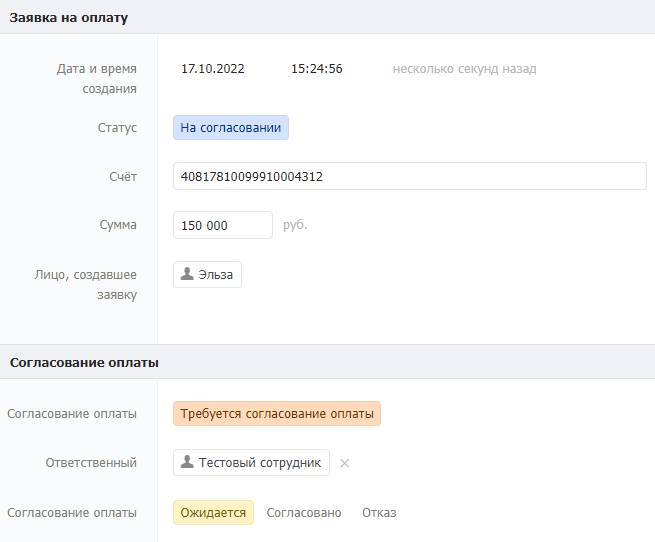Click the Требуется согласование оплаты badge

277,414
